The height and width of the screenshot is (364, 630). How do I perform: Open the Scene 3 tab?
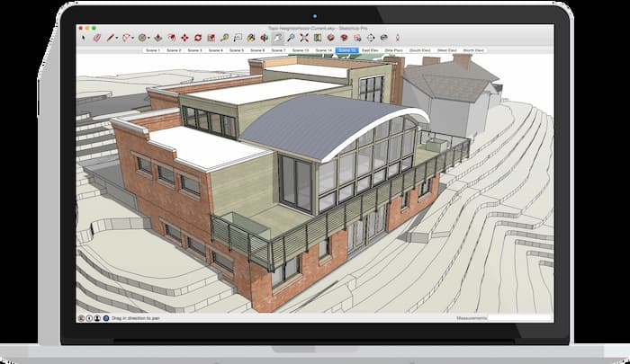194,50
